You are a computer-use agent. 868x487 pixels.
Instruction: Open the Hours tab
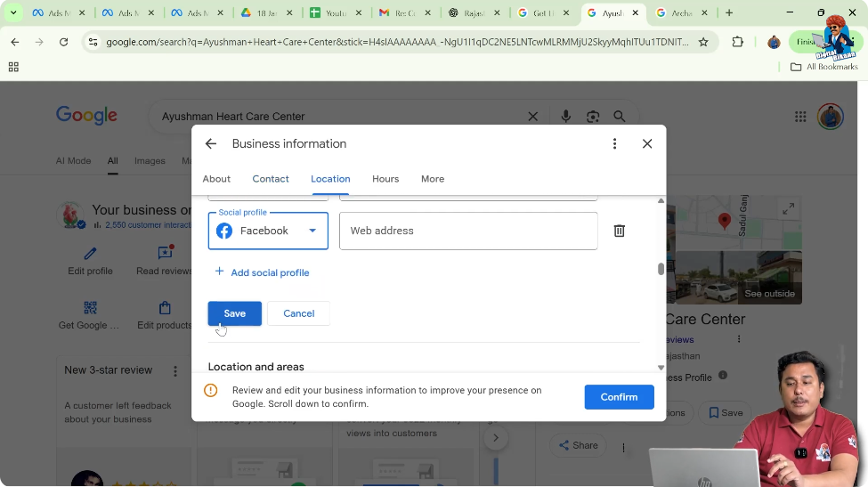[385, 179]
